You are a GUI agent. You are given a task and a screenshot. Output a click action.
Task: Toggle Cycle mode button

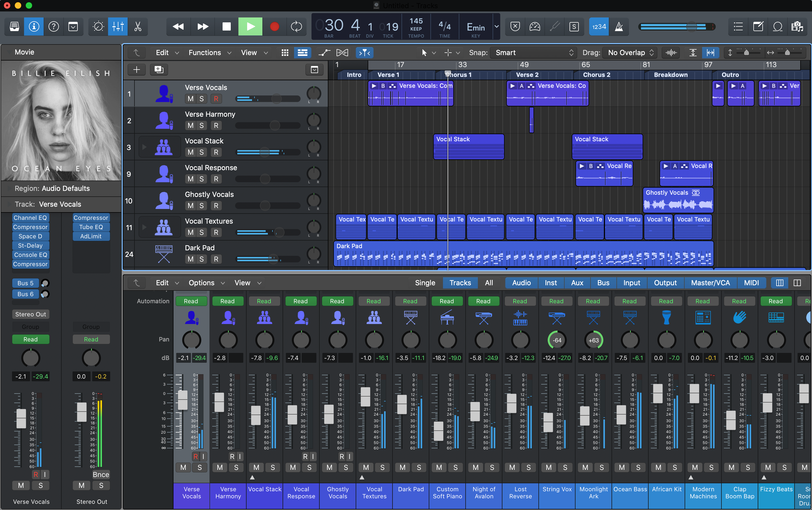(296, 26)
